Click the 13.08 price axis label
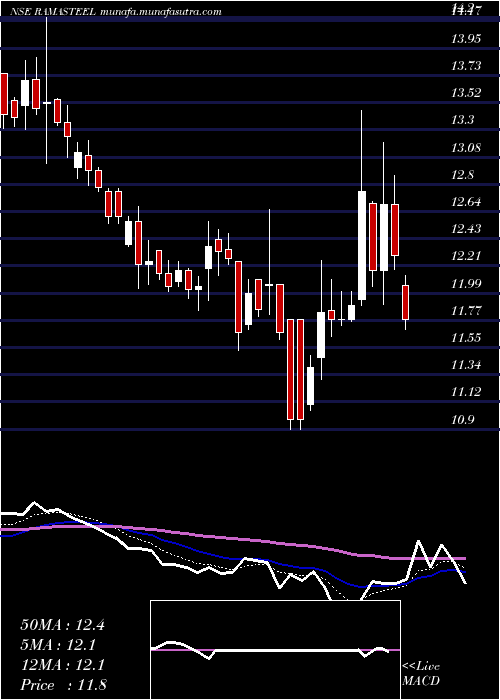 [x=467, y=147]
